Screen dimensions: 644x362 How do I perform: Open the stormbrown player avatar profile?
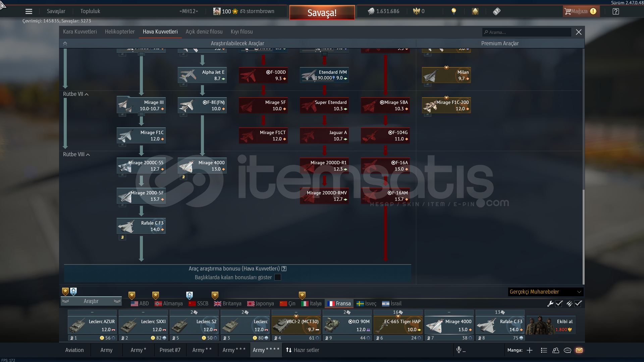[217, 11]
